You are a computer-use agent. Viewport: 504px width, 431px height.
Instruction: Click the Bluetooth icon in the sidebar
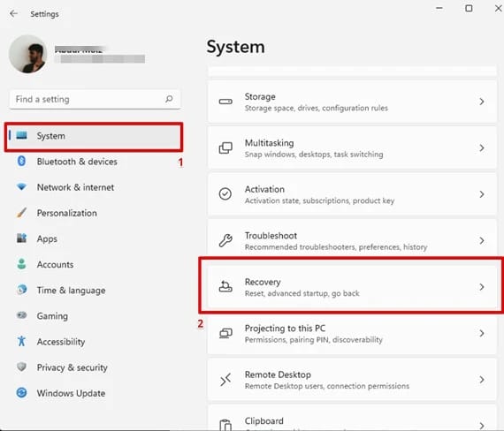pos(21,161)
